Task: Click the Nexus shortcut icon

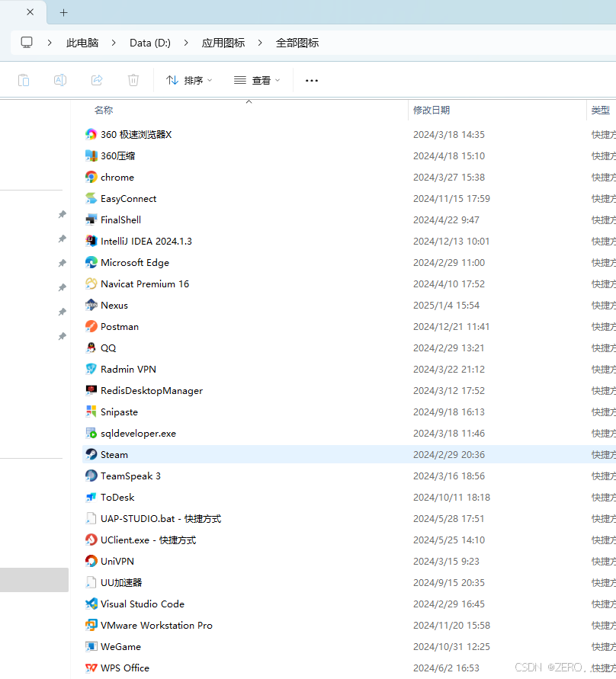Action: 91,305
